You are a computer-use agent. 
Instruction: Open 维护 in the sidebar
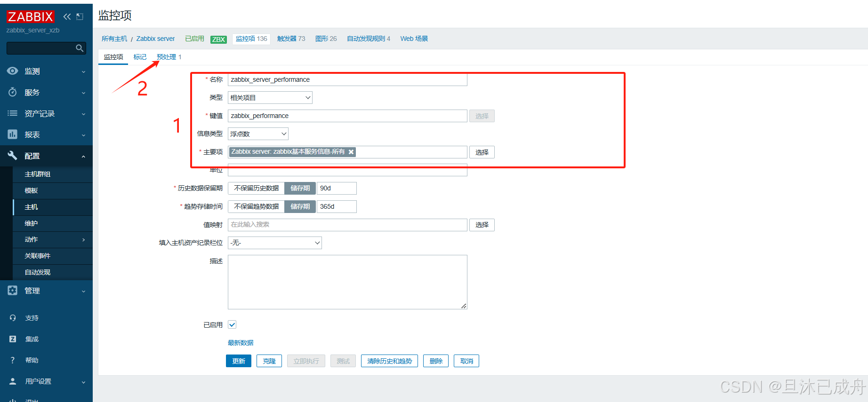(x=53, y=223)
